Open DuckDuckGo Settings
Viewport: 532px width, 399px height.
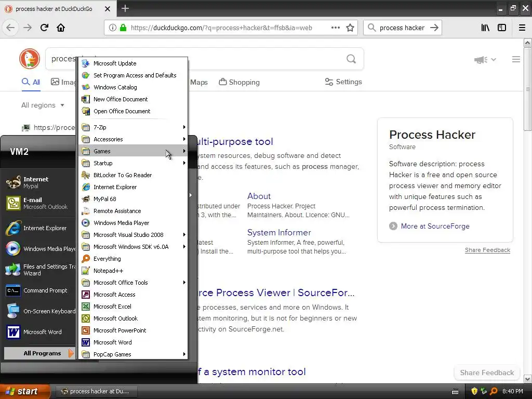(x=343, y=82)
